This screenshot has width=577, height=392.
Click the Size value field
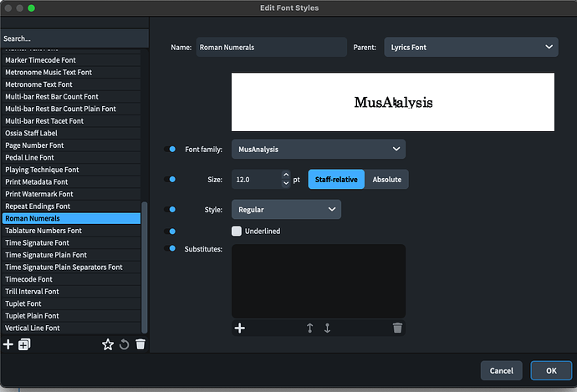pyautogui.click(x=257, y=180)
